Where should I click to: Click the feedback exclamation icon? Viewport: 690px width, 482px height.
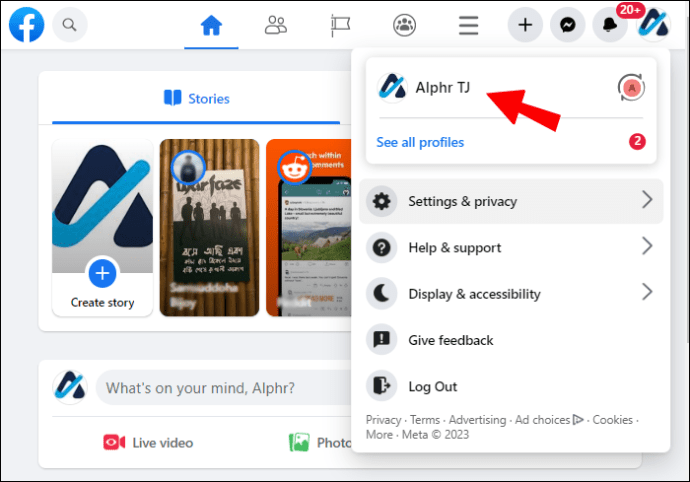click(382, 340)
